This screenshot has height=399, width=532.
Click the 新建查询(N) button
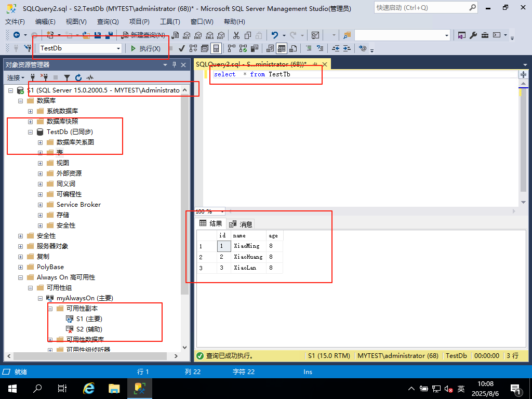(x=144, y=35)
